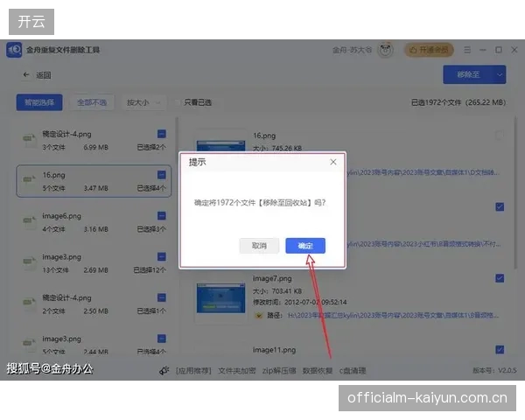This screenshot has width=525, height=420.
Task: Click the right details pane scrollbar
Action: click(515, 192)
